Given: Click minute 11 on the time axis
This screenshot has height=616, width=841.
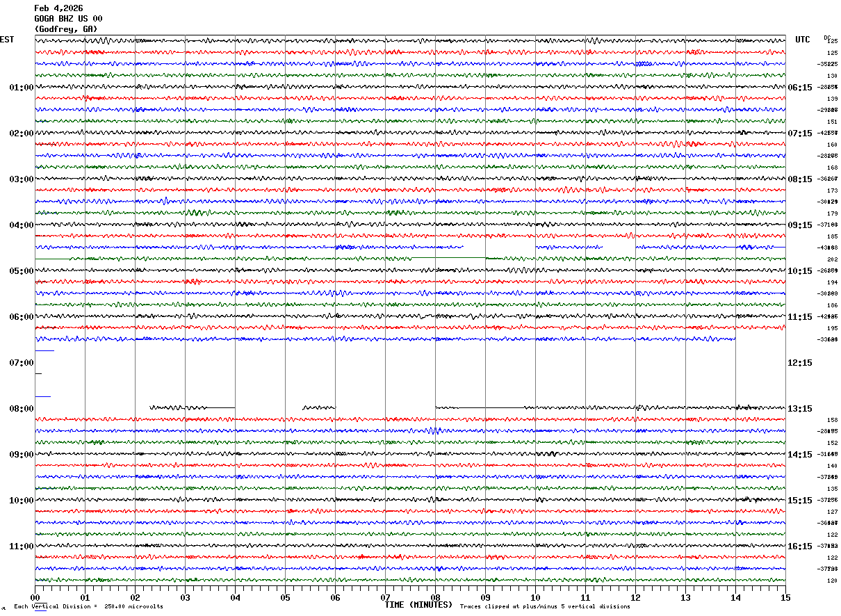Looking at the screenshot, I should click(x=585, y=597).
